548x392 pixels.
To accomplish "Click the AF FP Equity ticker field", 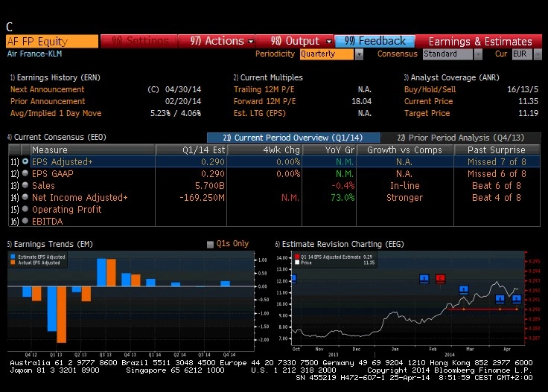I will [x=52, y=41].
